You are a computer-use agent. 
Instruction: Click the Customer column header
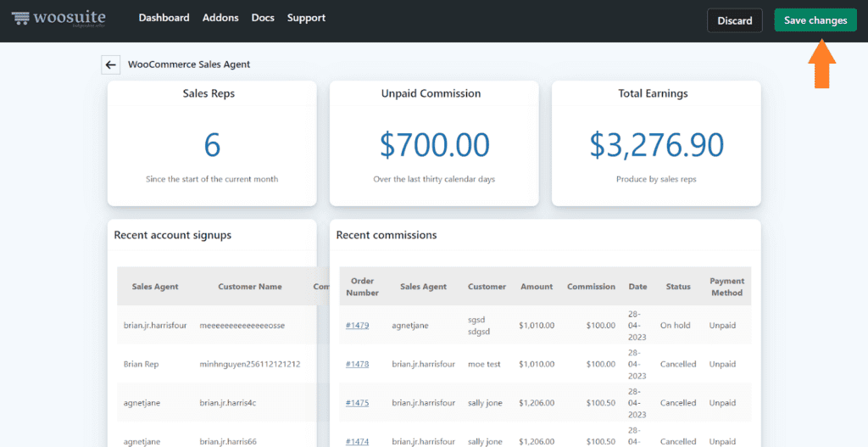(487, 287)
